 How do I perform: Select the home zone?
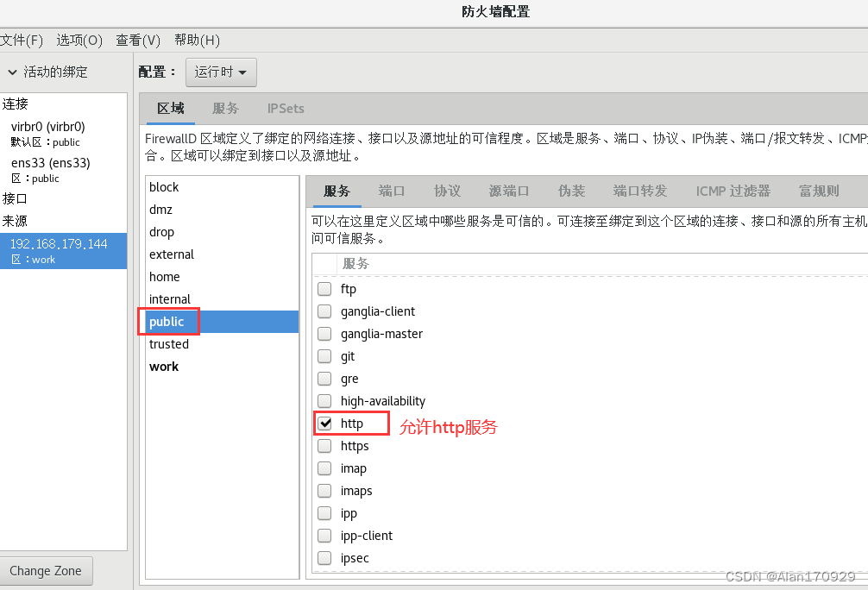222,277
